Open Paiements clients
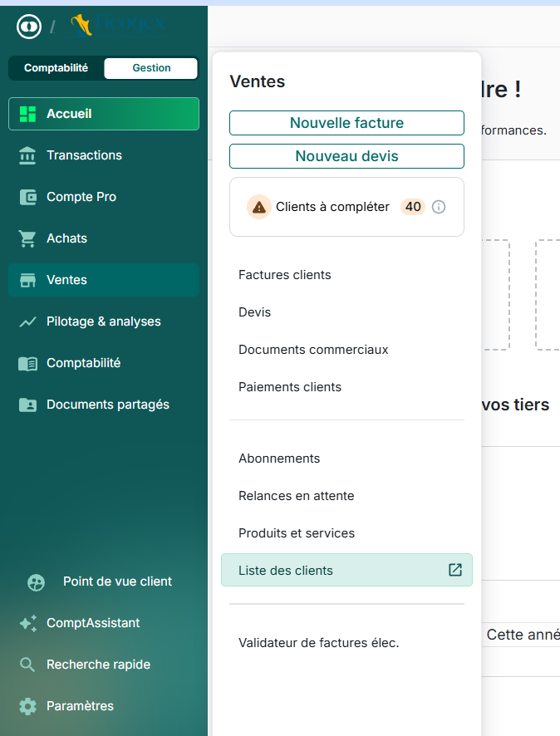 pyautogui.click(x=347, y=387)
